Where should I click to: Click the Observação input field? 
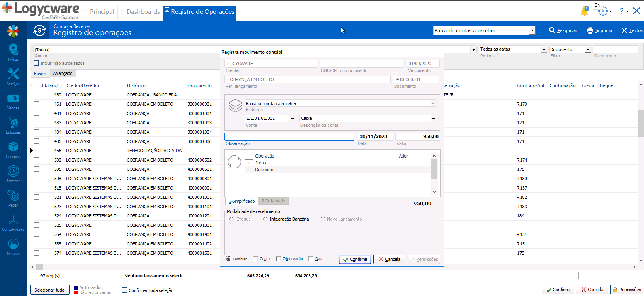[289, 136]
